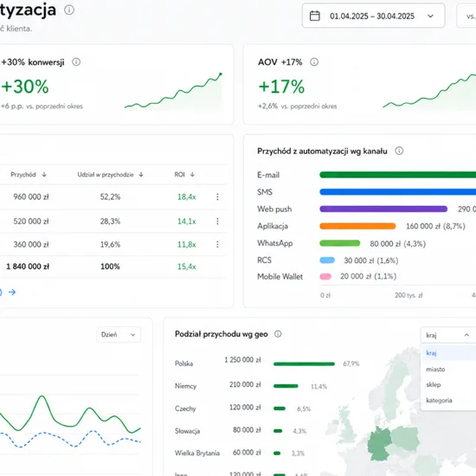Click the info icon next to +30% konwersji
Screen dimensions: 476x476
[x=76, y=62]
